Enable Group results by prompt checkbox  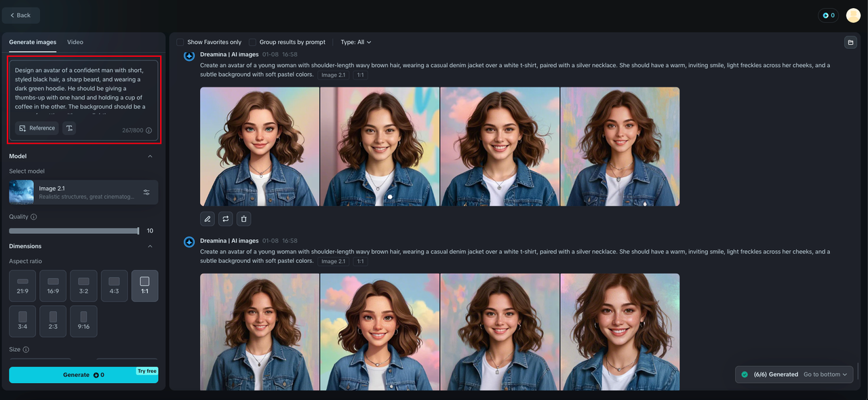(x=252, y=42)
